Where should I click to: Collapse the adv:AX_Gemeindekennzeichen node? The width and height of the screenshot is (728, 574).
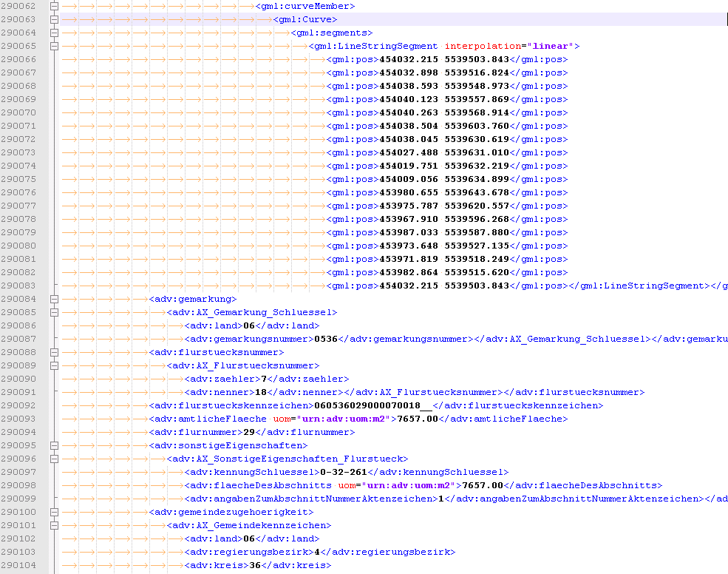coord(54,525)
